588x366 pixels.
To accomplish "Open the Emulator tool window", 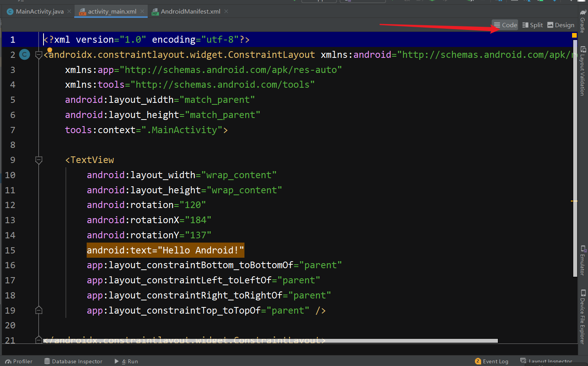I will coord(583,260).
